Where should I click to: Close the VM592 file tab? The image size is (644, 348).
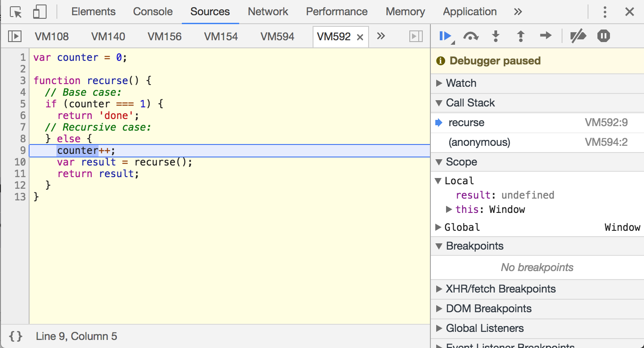360,37
